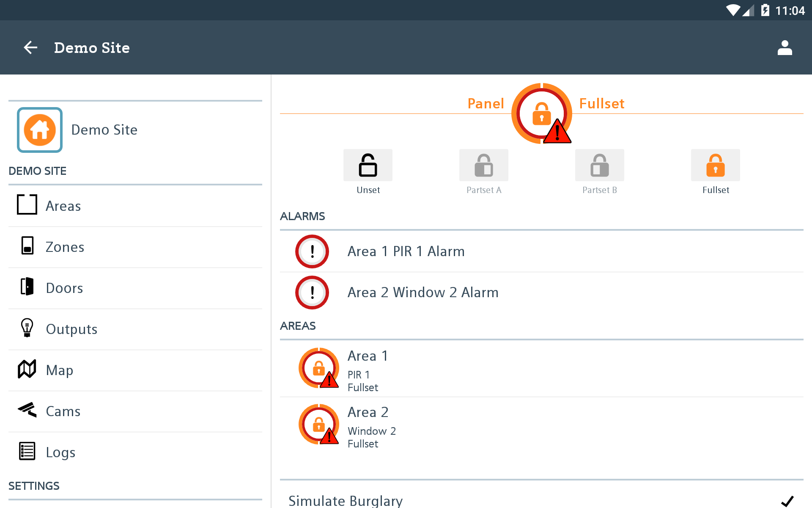812x508 pixels.
Task: Tap the back arrow in header
Action: coord(30,47)
